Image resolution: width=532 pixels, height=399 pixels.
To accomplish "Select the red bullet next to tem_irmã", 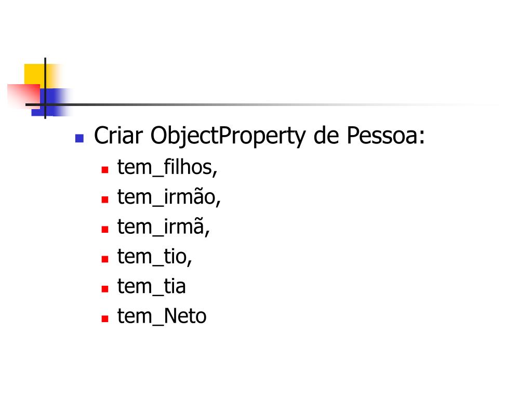I will (x=104, y=229).
